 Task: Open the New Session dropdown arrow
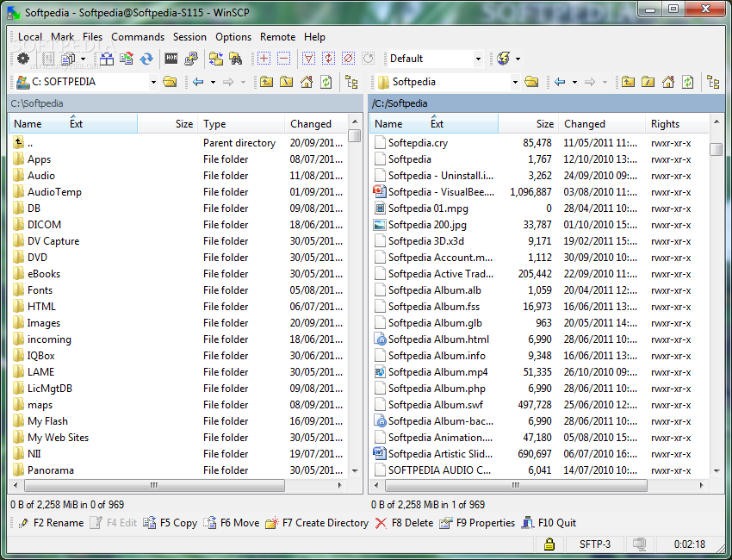518,59
